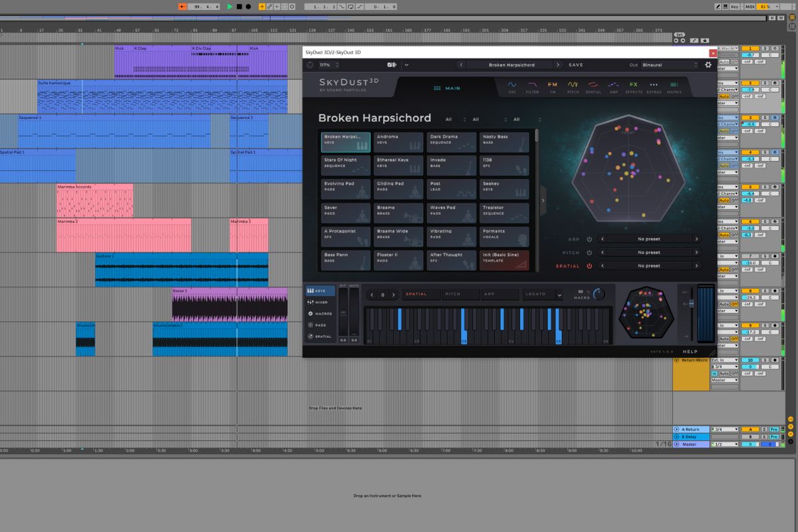Open the Out Binaural dropdown

[670, 65]
